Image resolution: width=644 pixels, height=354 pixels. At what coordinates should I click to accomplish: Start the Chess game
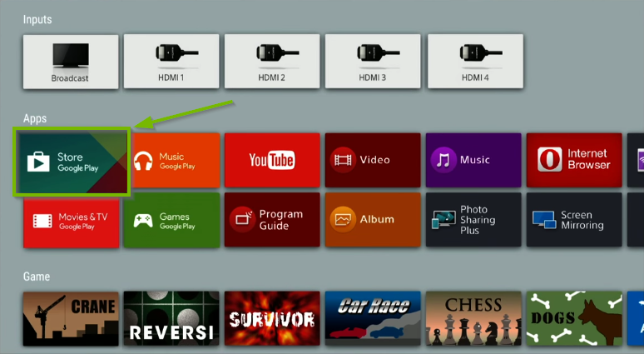[473, 319]
